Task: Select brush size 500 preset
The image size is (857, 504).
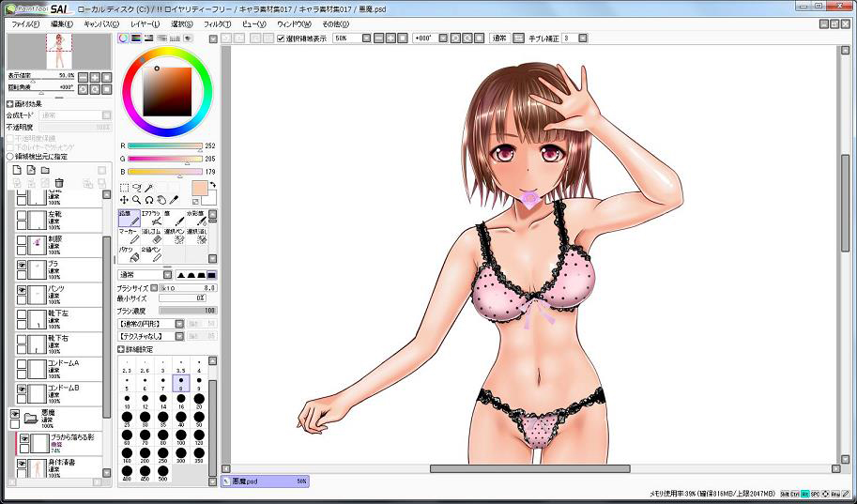Action: [163, 472]
